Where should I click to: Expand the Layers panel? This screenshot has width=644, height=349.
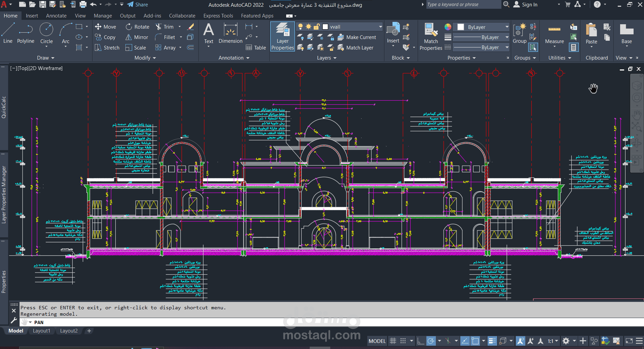coord(327,58)
